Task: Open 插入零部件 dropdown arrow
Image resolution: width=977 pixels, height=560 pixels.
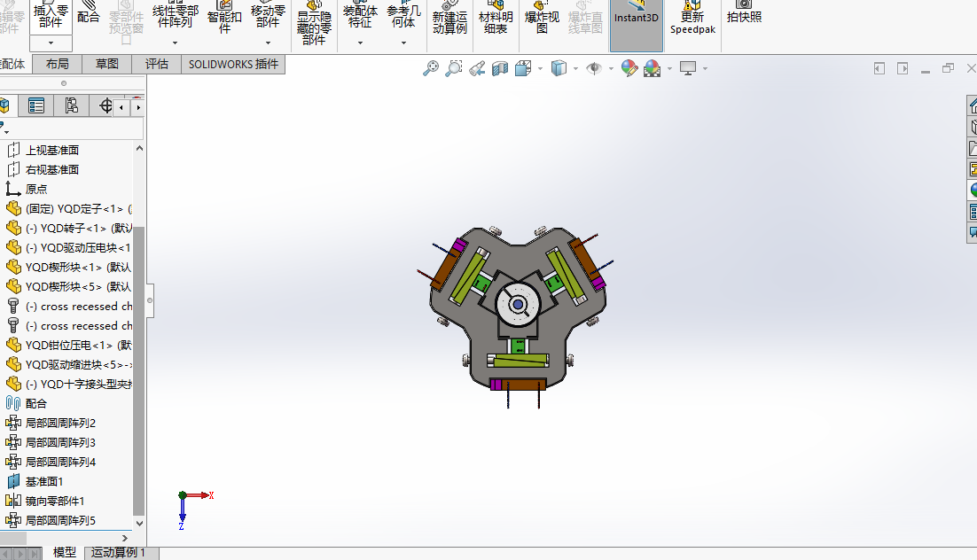Action: (x=51, y=43)
